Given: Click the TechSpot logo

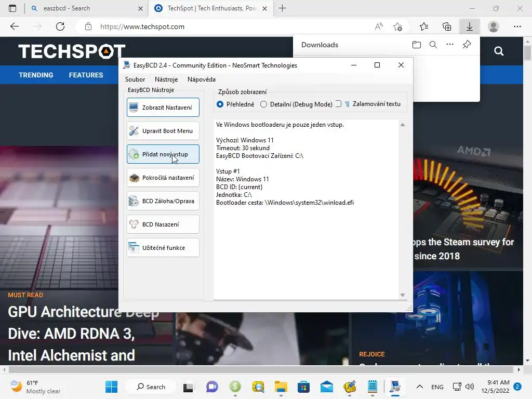Looking at the screenshot, I should pos(72,51).
